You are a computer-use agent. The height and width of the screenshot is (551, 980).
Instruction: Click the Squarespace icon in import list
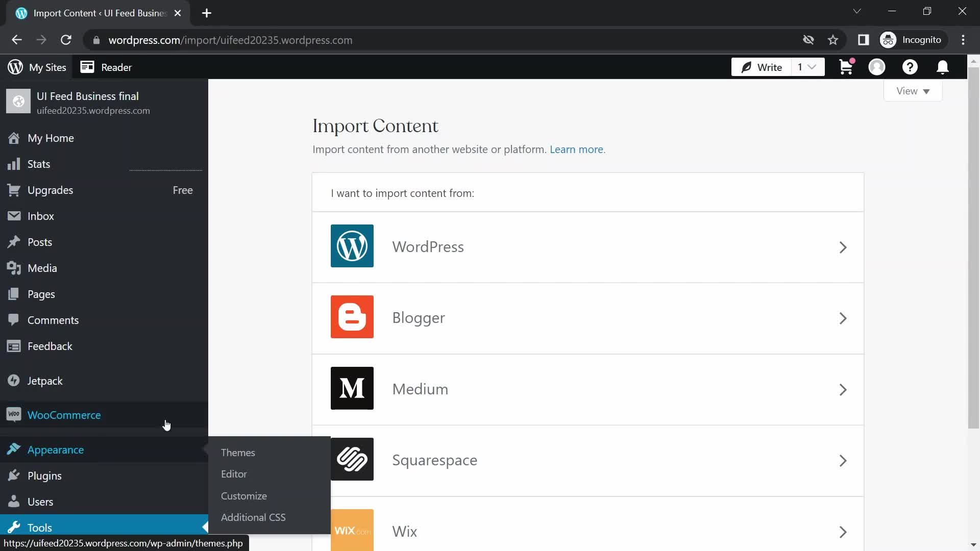coord(352,460)
